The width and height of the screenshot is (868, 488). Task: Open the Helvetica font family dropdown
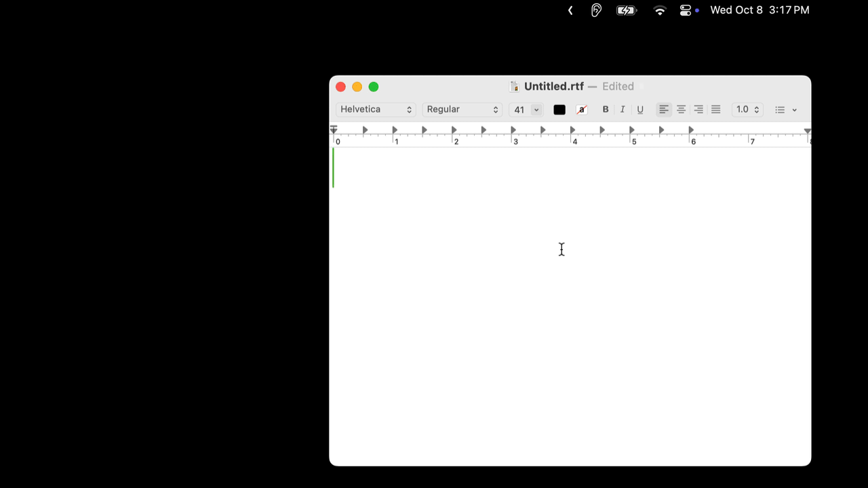[376, 110]
